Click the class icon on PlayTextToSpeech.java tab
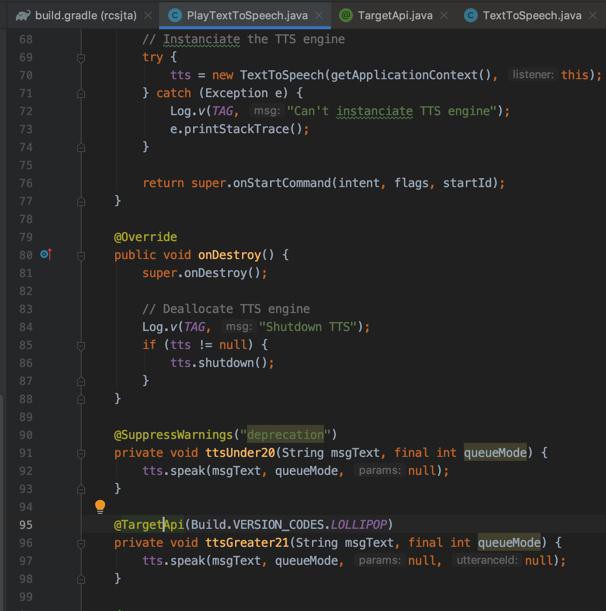The height and width of the screenshot is (611, 606). 175,15
